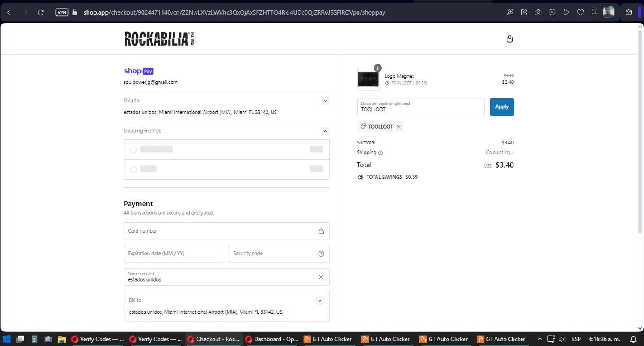Open the notifications bell in system tray
Image resolution: width=644 pixels, height=346 pixels.
pos(633,339)
